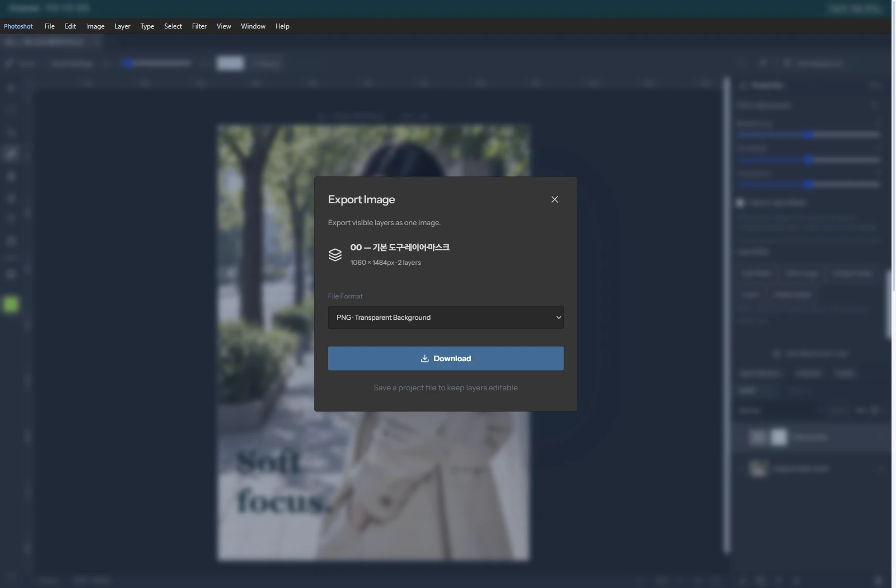
Task: Open the Help menu
Action: pyautogui.click(x=282, y=26)
